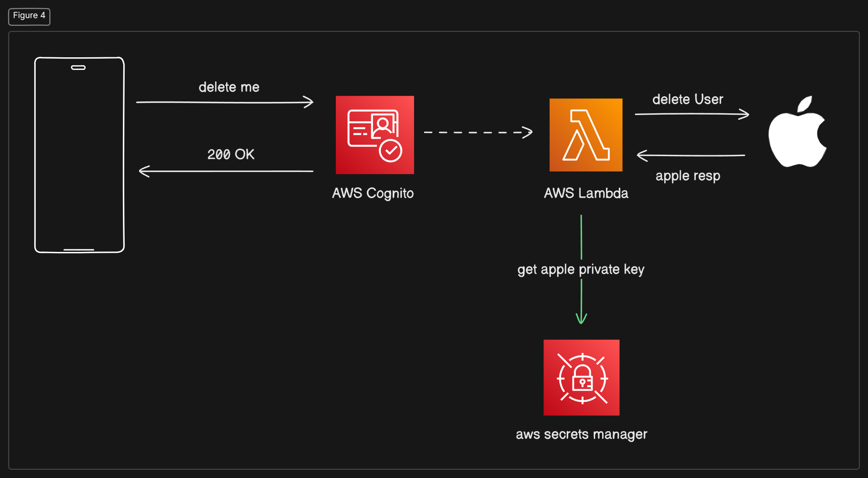Click the AWS Cognito red icon

coord(375,135)
